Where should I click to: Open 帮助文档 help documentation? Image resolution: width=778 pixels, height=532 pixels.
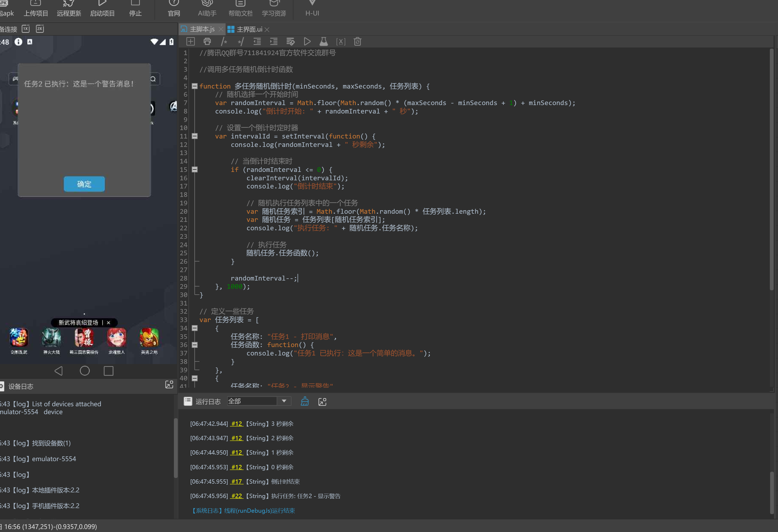point(240,9)
